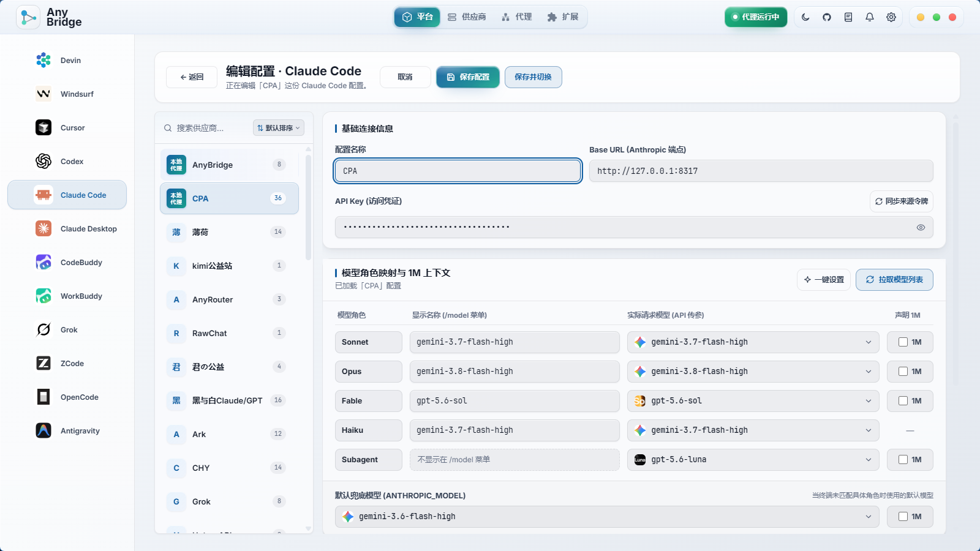Enable 1M context for Sonnet role

point(903,342)
